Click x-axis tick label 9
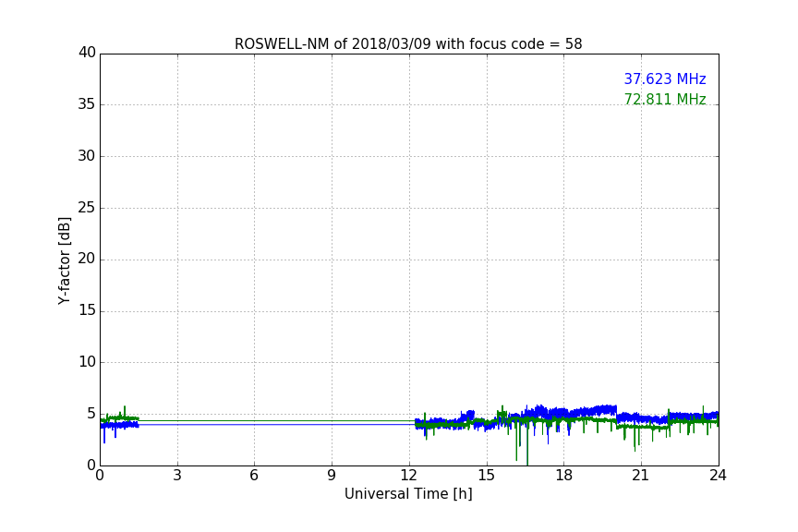The height and width of the screenshot is (532, 798). pyautogui.click(x=332, y=476)
